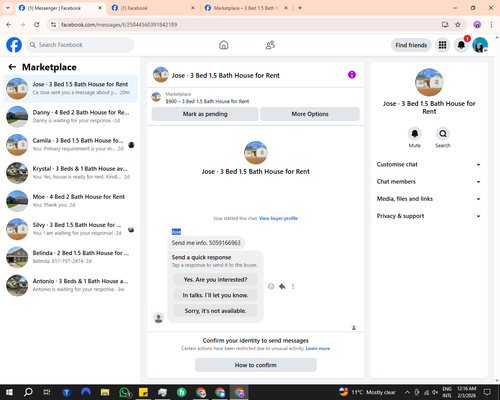This screenshot has width=500, height=400.
Task: Open Silvy 3 Bed 1.5 Bath conversation
Action: click(x=70, y=229)
